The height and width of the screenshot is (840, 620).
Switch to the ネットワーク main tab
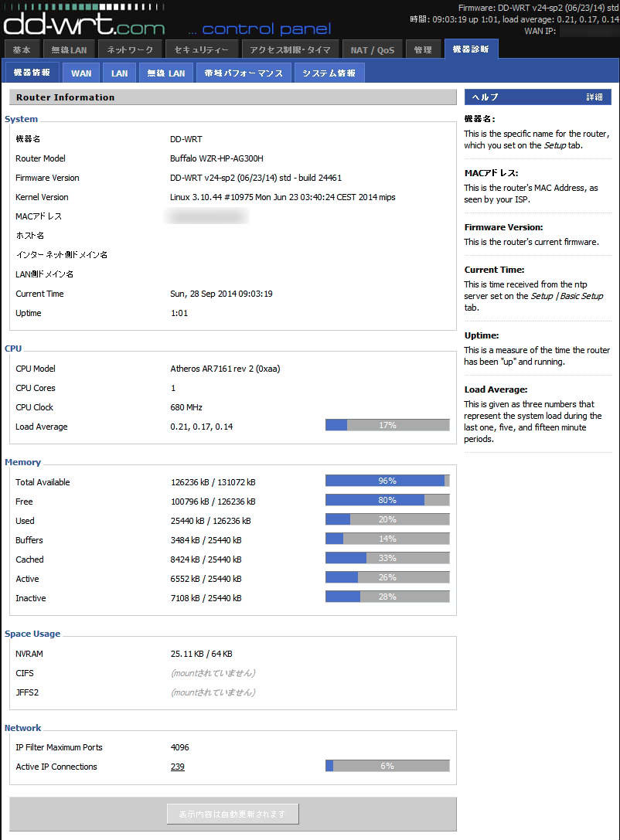tap(130, 49)
